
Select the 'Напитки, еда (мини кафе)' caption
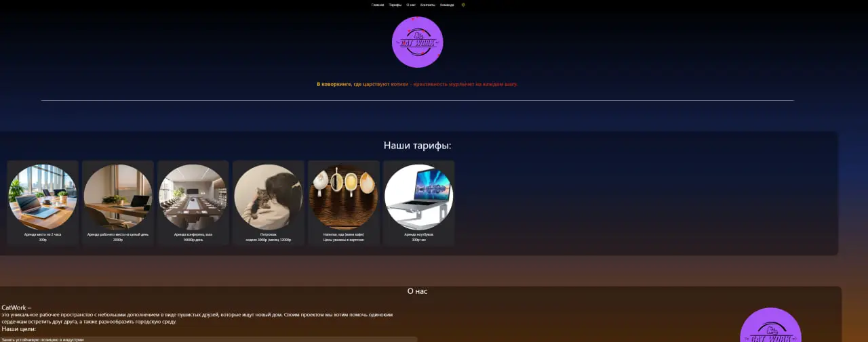click(x=344, y=234)
